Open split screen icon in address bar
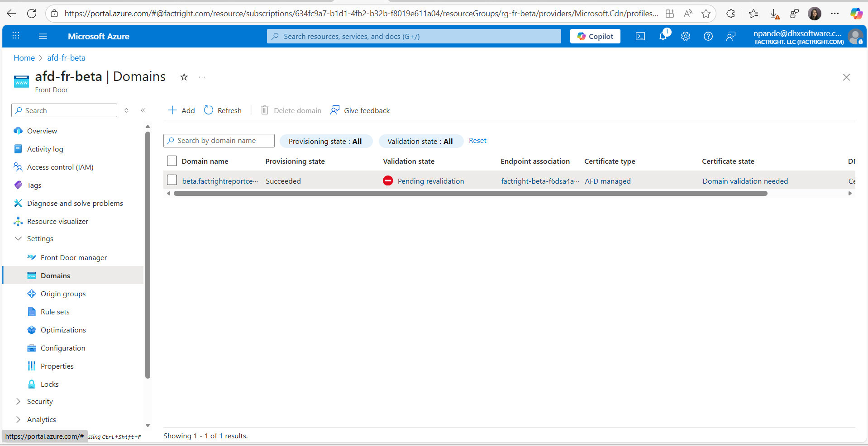The height and width of the screenshot is (446, 868). coord(670,14)
